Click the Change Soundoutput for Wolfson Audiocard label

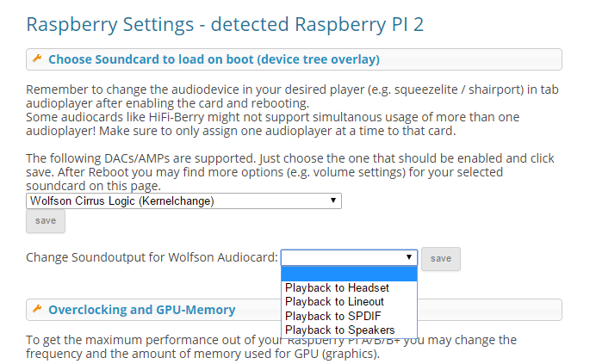tap(152, 257)
